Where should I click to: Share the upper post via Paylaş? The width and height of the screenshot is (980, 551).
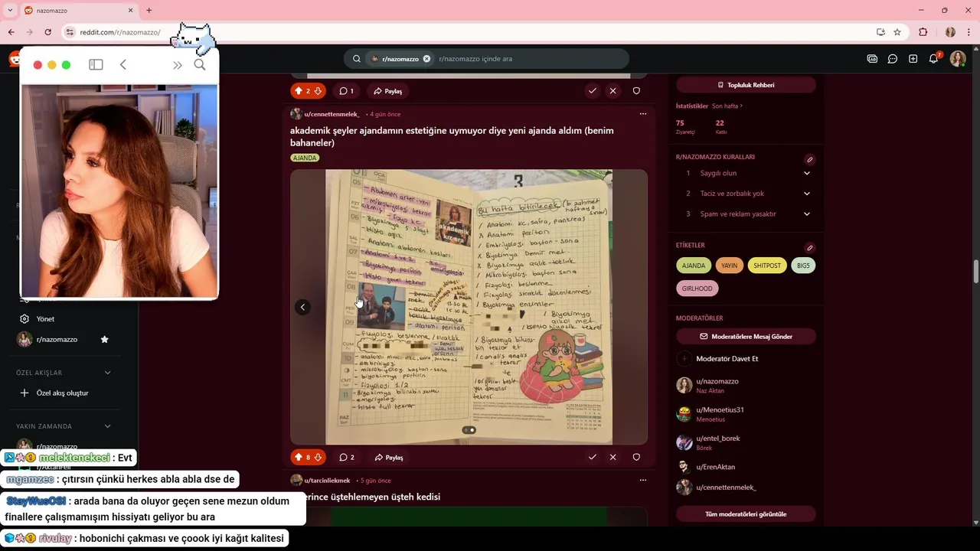(x=388, y=91)
